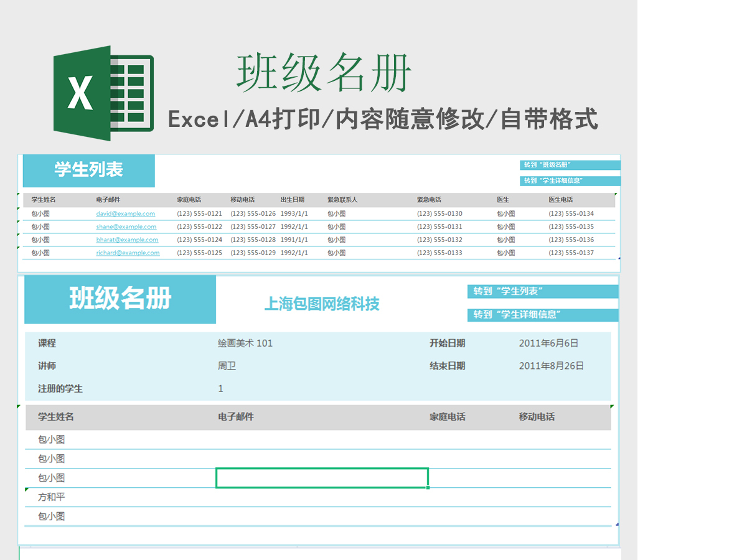Click the 转到“学生列表” button

(543, 291)
